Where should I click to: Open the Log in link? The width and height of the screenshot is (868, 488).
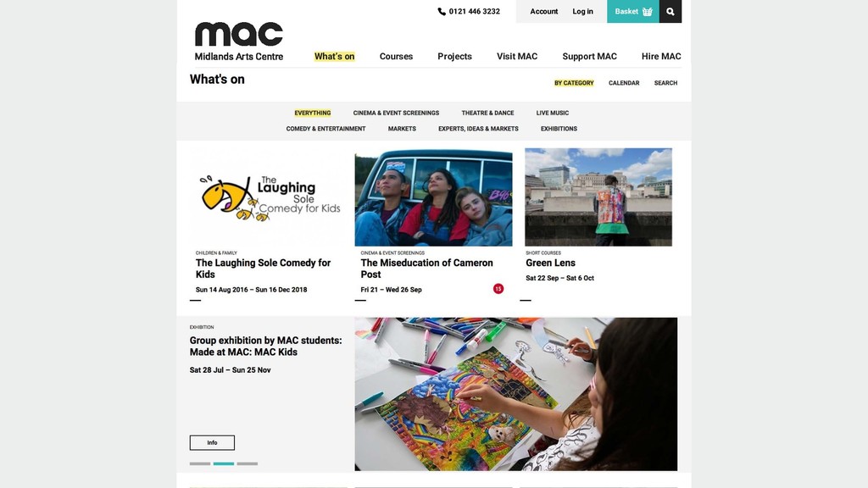click(582, 12)
